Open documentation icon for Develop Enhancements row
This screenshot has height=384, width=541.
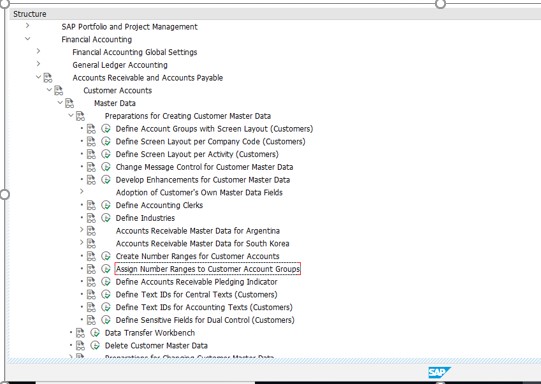click(91, 180)
